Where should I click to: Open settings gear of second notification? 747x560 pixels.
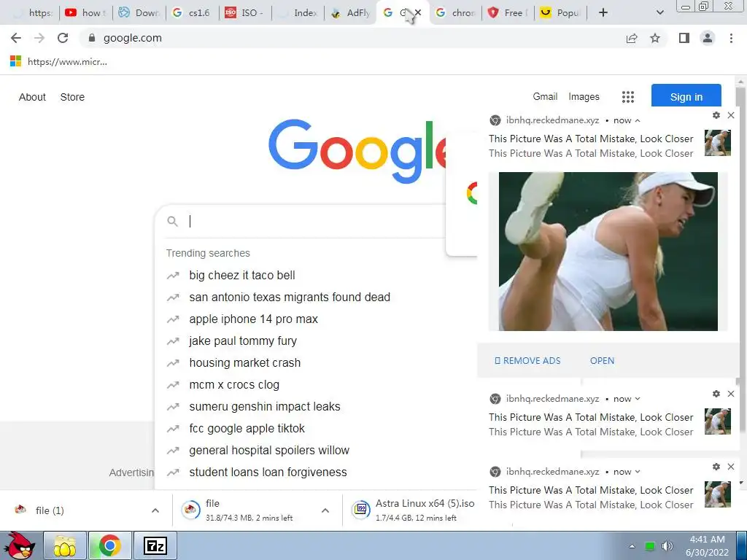point(716,394)
